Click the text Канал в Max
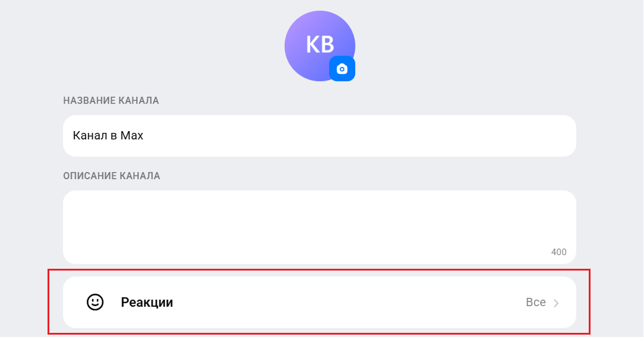The image size is (644, 337). pos(108,136)
